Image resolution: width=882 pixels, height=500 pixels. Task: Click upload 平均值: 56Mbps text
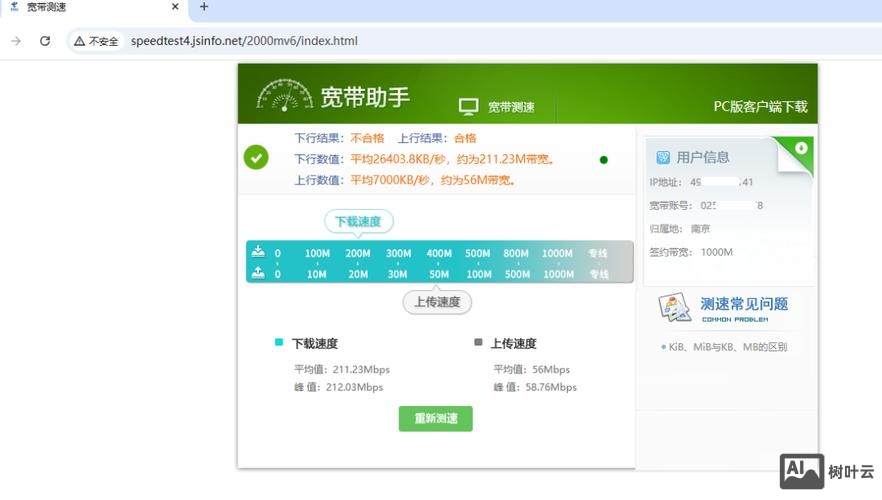coord(532,370)
